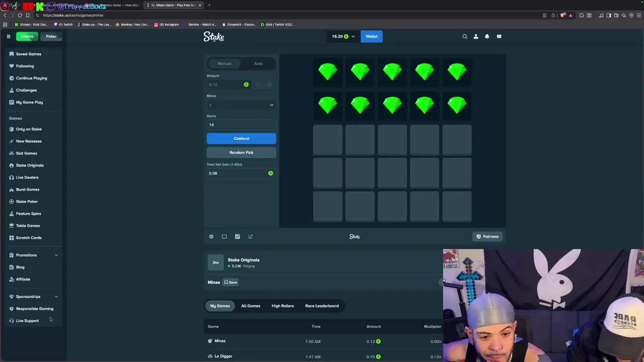Viewport: 644px width, 362px height.
Task: Switch to Poker mode
Action: coord(51,36)
